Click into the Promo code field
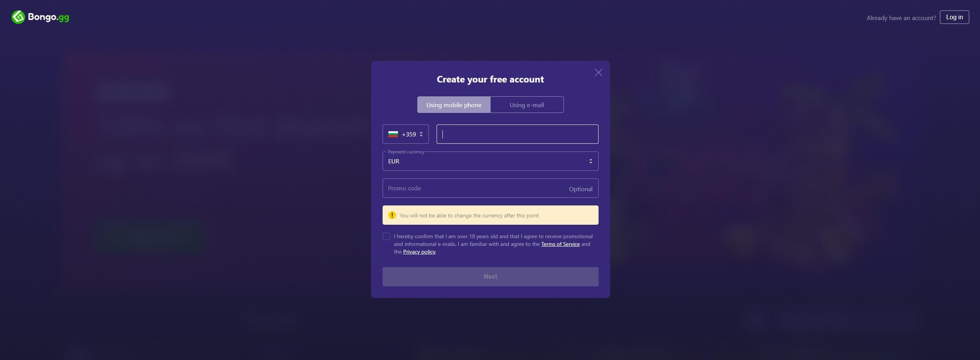 490,188
